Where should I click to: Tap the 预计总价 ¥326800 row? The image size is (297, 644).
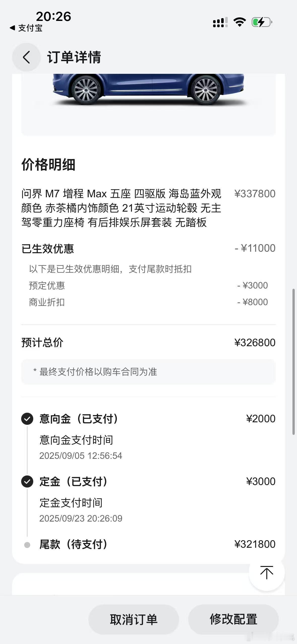click(148, 343)
